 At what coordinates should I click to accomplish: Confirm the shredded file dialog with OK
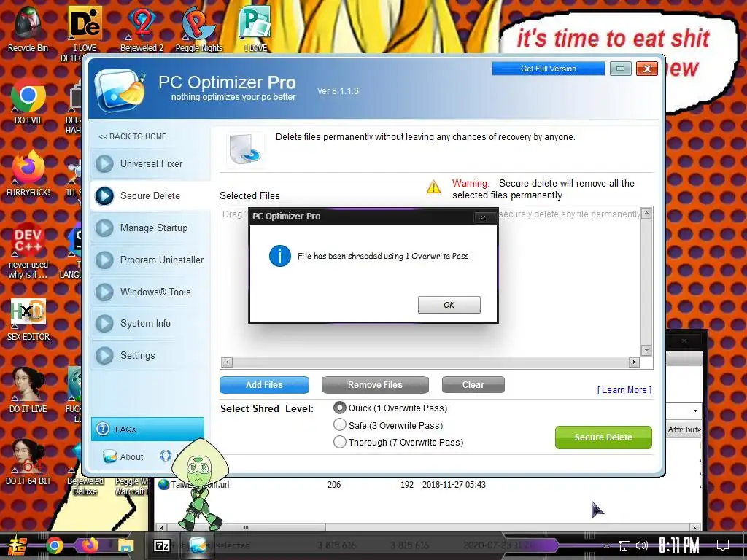point(449,305)
